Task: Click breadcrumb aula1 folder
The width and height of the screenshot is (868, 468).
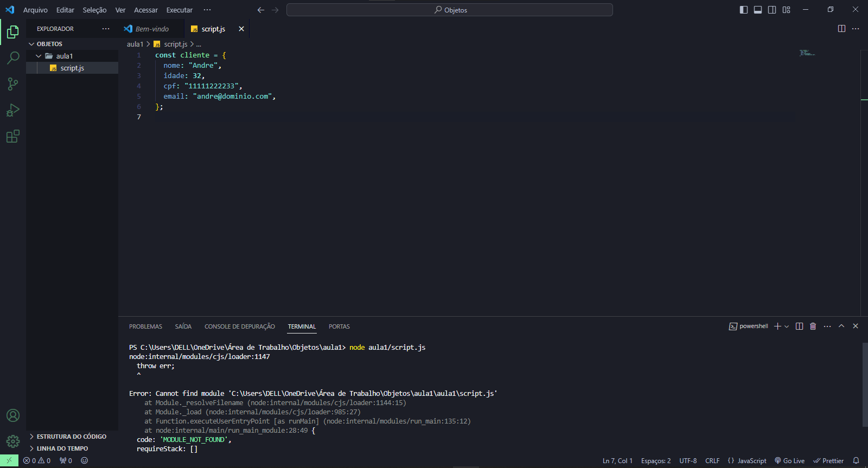Action: click(135, 44)
